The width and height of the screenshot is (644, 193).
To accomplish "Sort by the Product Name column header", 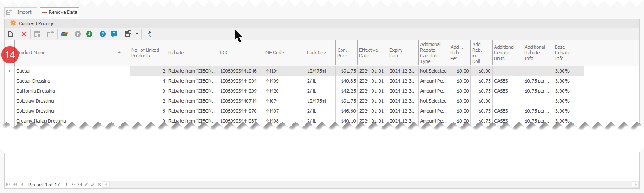I will click(x=72, y=53).
